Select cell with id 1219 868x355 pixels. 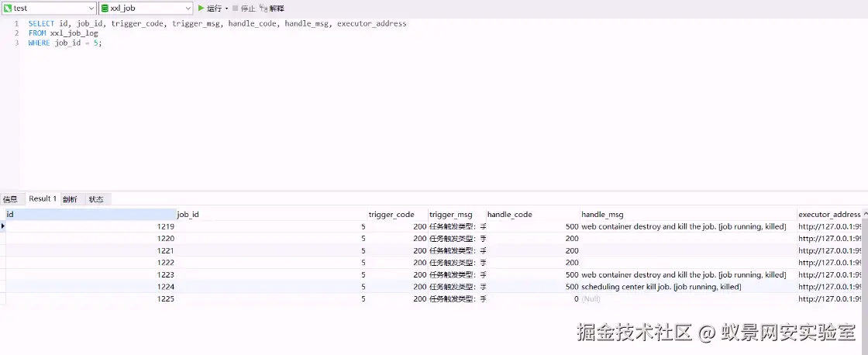click(x=90, y=226)
